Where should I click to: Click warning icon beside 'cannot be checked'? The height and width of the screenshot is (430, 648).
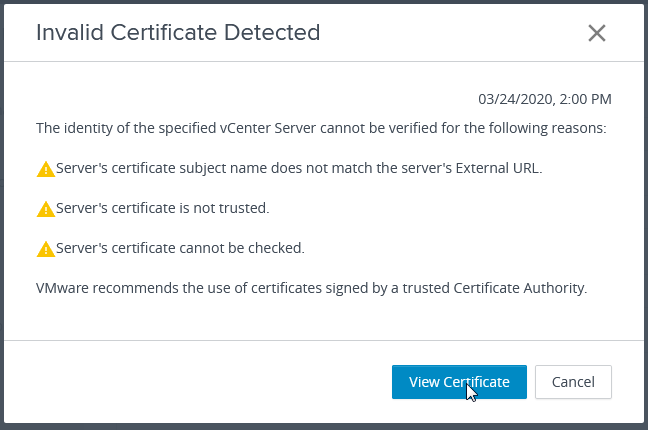(46, 249)
